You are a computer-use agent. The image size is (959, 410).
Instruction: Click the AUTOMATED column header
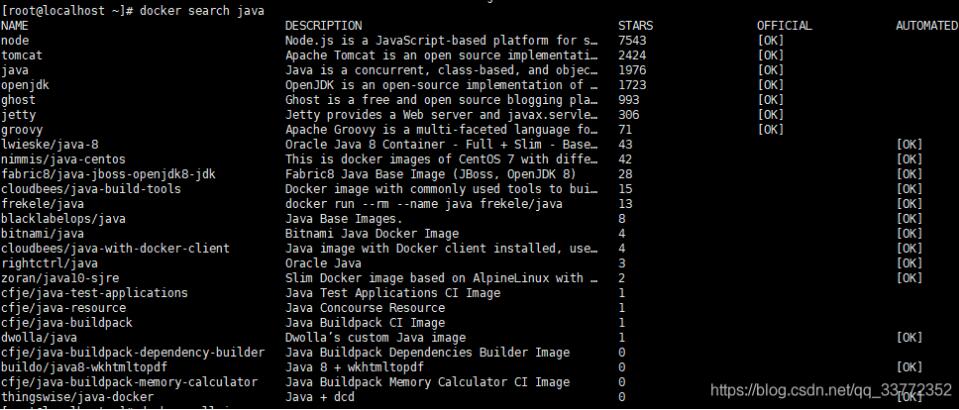pyautogui.click(x=926, y=25)
